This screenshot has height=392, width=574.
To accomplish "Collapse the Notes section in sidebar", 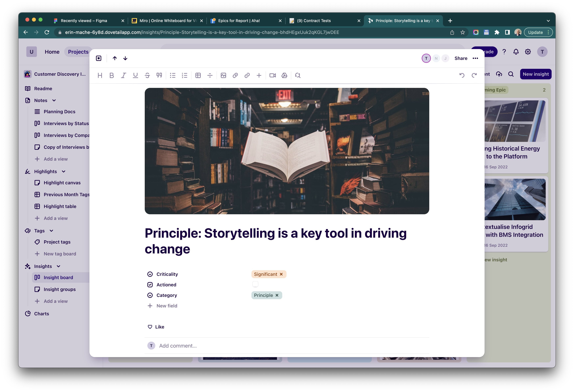I will (54, 100).
